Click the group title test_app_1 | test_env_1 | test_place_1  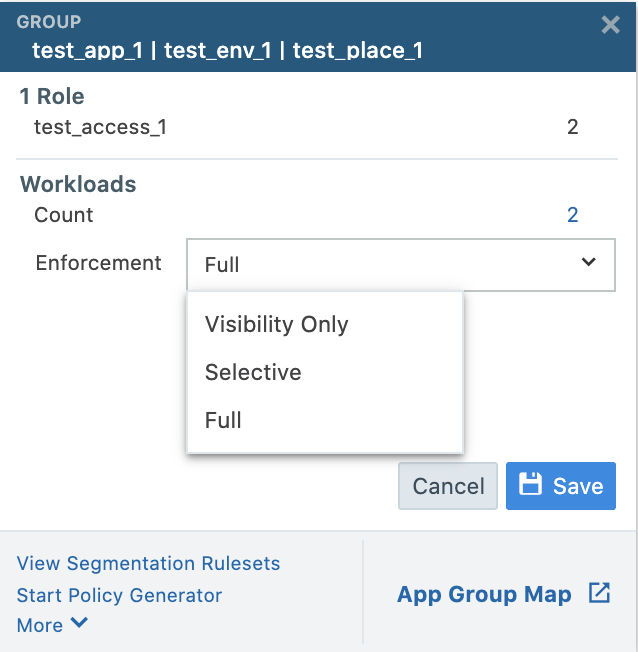[x=227, y=50]
